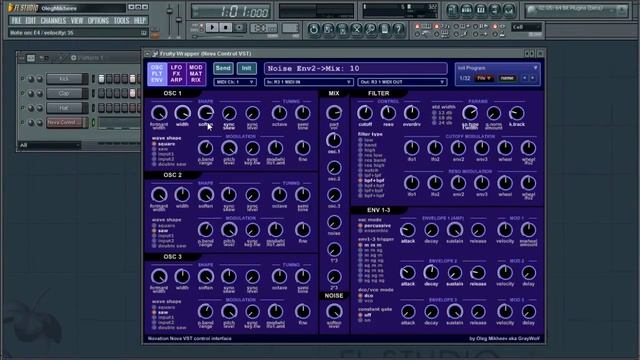Click the next program arrow in the program panel
The height and width of the screenshot is (360, 640).
coord(533,78)
